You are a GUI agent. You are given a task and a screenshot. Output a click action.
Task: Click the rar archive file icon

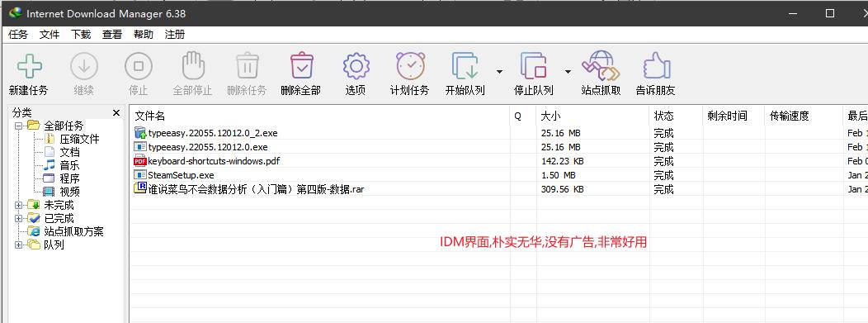pos(140,188)
